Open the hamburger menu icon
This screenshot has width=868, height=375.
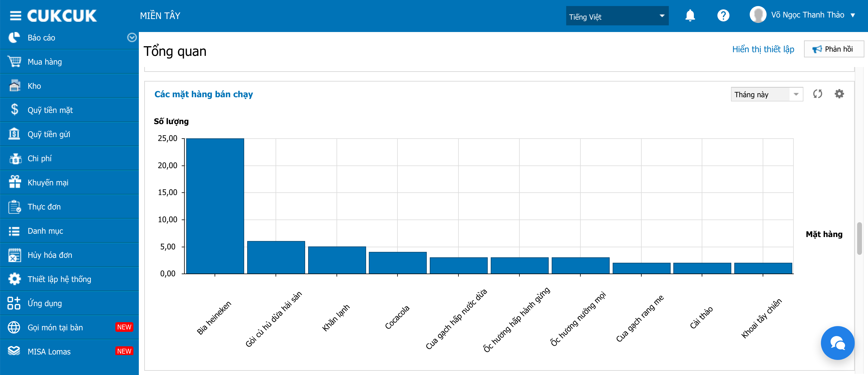(15, 15)
